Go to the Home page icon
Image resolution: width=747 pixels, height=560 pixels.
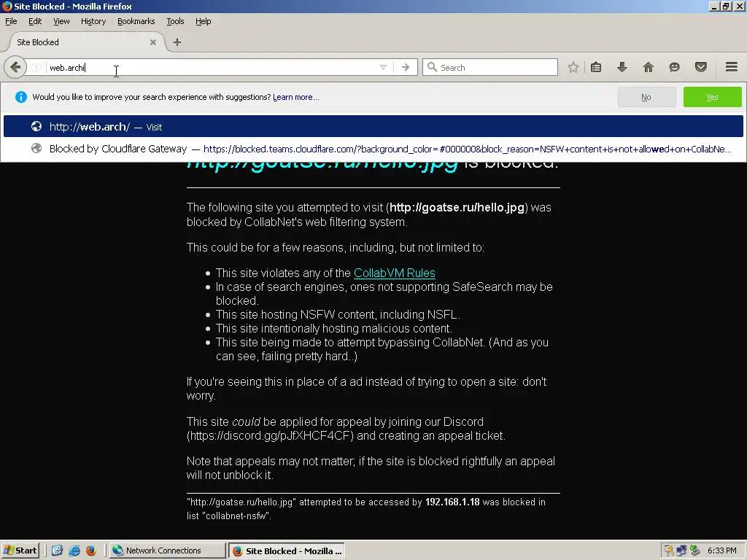(648, 67)
